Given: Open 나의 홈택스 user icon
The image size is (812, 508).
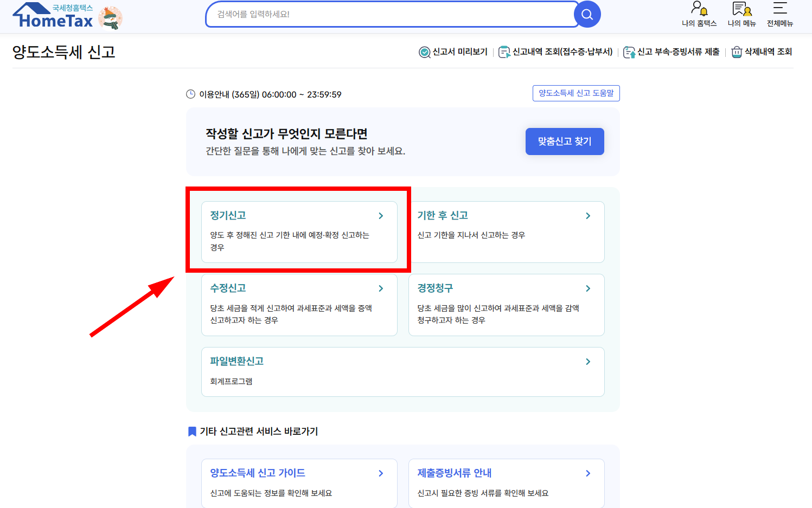Looking at the screenshot, I should click(699, 9).
